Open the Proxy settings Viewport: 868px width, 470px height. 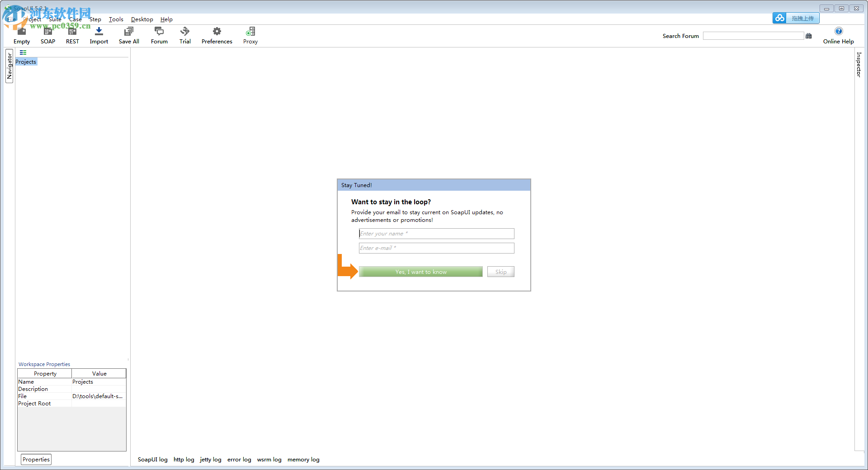tap(250, 35)
